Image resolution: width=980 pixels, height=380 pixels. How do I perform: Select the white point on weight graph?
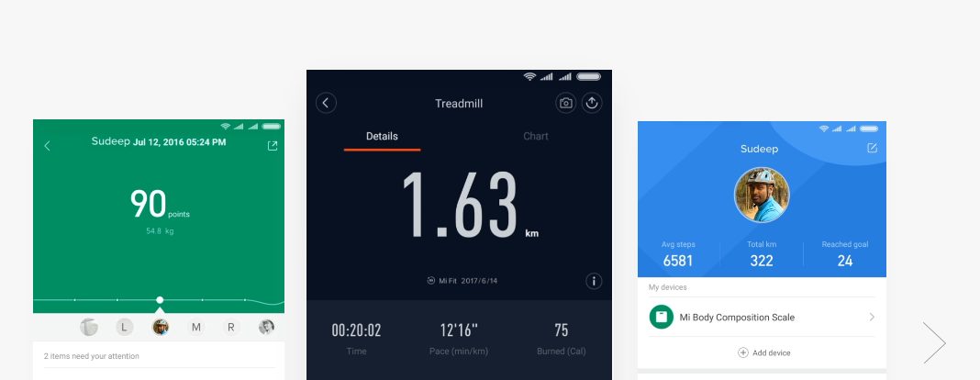tap(160, 300)
